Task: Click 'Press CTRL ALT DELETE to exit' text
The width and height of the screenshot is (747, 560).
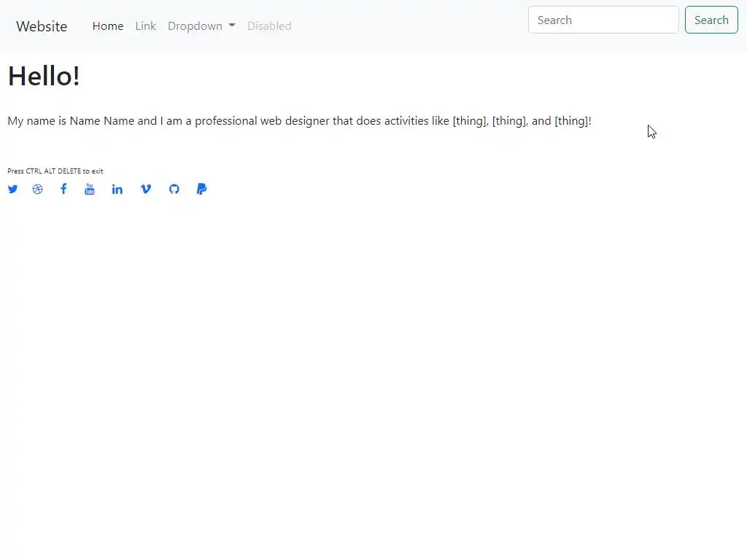Action: point(55,171)
